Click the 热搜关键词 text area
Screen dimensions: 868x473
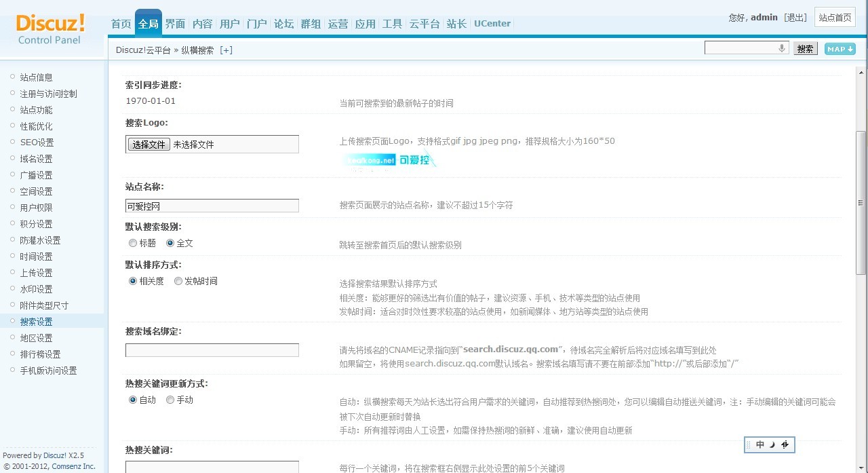[212, 467]
